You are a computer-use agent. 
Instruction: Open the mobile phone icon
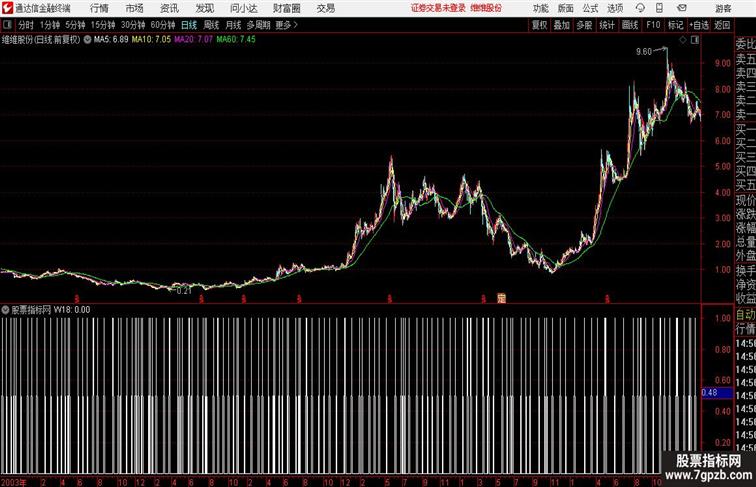coord(659,8)
